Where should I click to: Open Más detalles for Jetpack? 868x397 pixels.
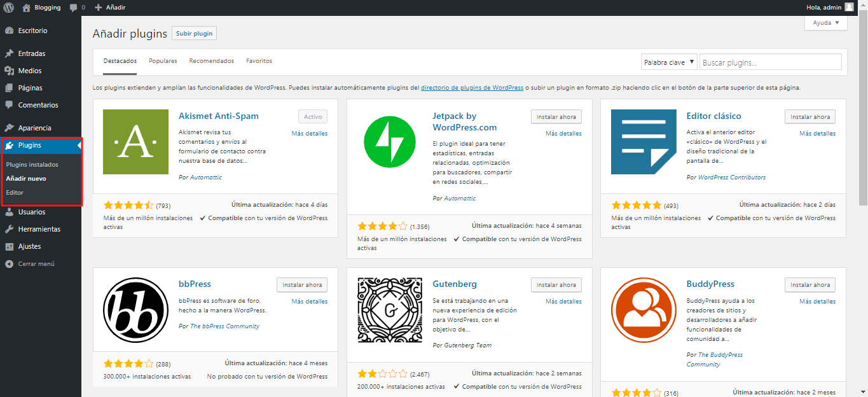click(563, 134)
